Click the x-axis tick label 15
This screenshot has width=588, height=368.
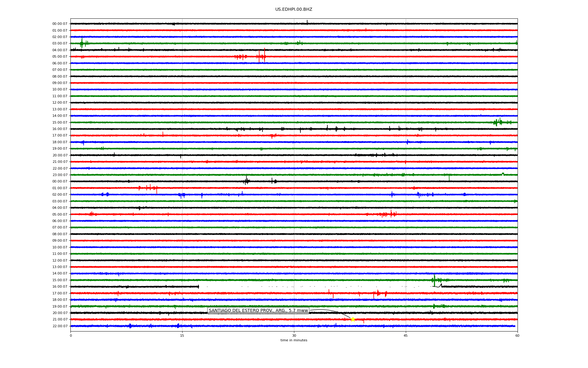(x=182, y=335)
